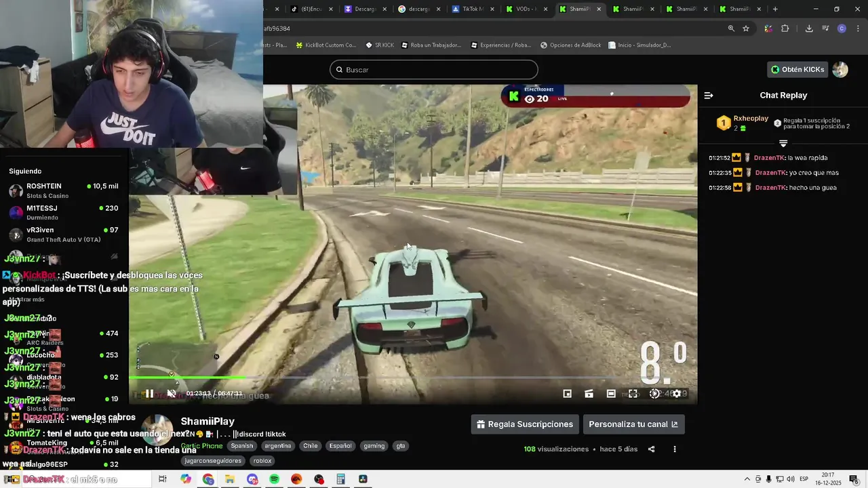This screenshot has width=868, height=488.
Task: Switch to the purple Descarga tab
Action: pyautogui.click(x=365, y=9)
